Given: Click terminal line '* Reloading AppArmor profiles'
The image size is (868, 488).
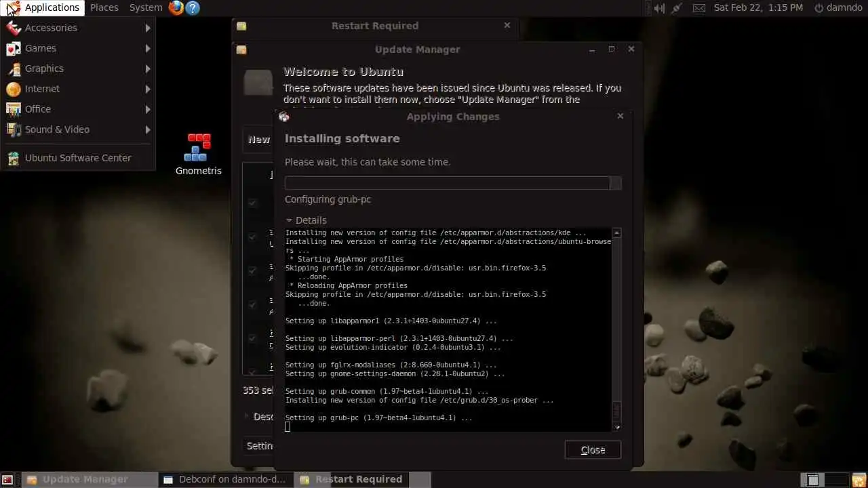Looking at the screenshot, I should [x=348, y=285].
